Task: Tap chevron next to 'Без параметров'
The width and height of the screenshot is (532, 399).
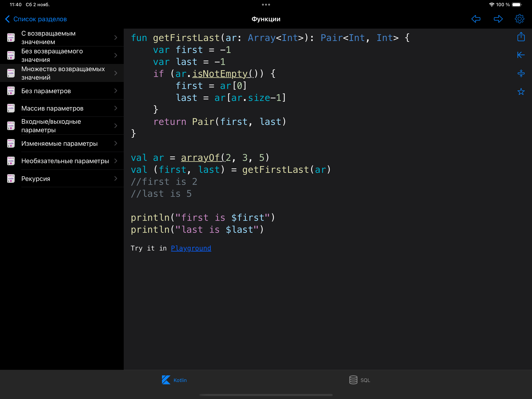Action: point(116,91)
